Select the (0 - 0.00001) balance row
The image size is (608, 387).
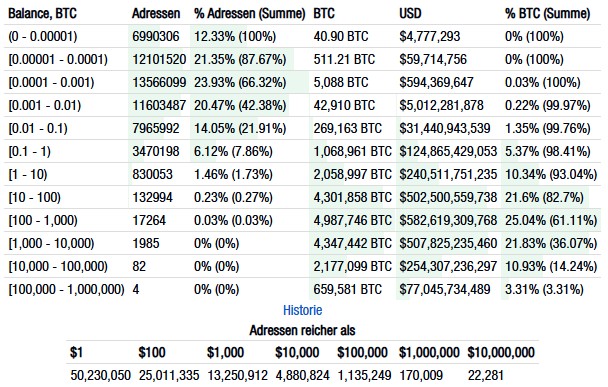[302, 36]
